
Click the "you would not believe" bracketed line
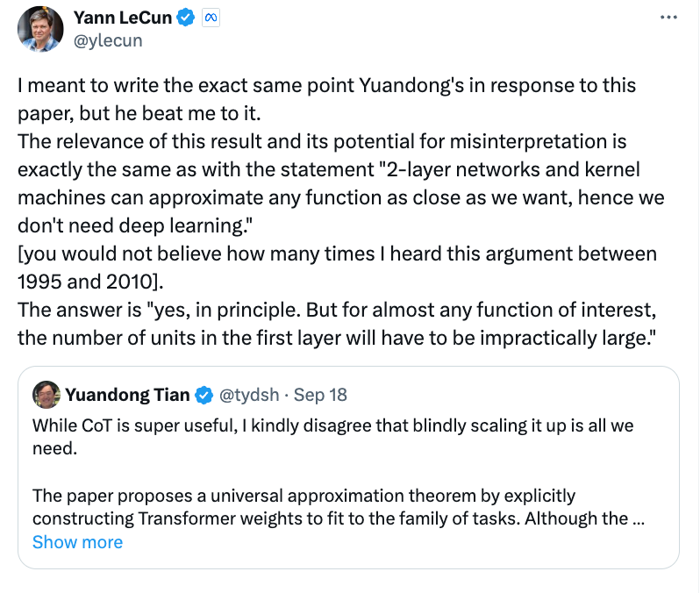[x=337, y=254]
